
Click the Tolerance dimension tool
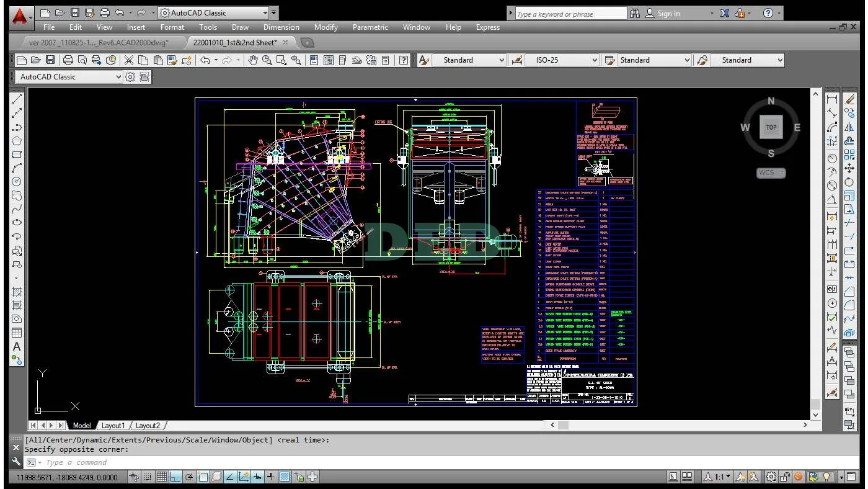click(x=832, y=289)
